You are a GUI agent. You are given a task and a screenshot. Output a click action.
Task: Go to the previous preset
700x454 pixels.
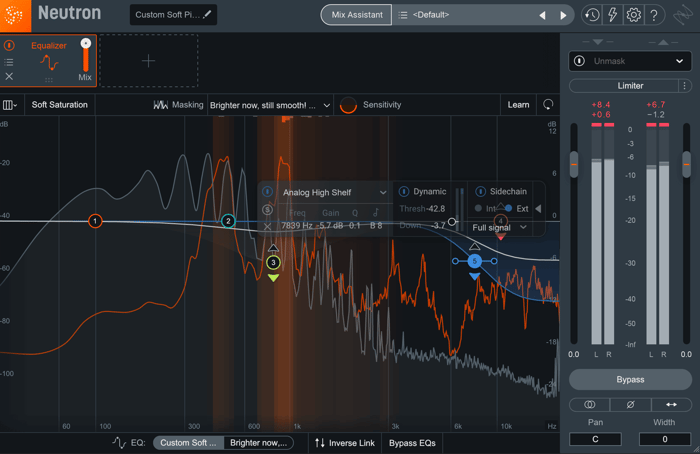542,15
